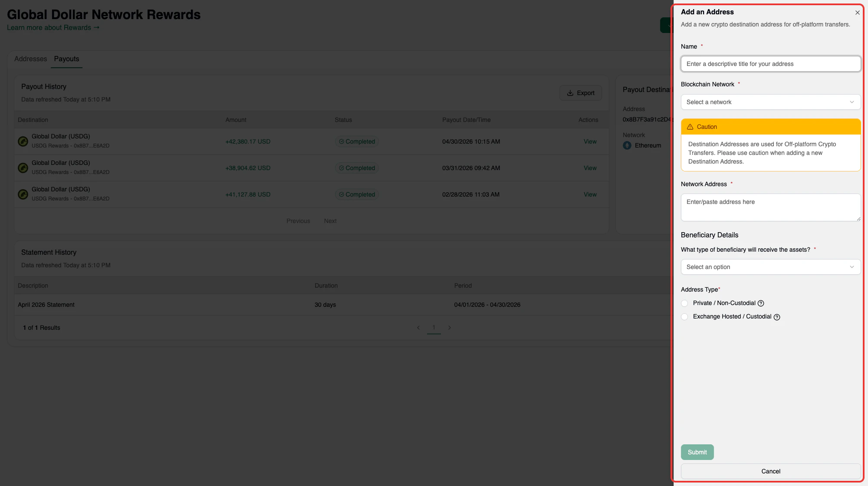The width and height of the screenshot is (868, 486).
Task: Click the Destination column header
Action: click(x=33, y=120)
